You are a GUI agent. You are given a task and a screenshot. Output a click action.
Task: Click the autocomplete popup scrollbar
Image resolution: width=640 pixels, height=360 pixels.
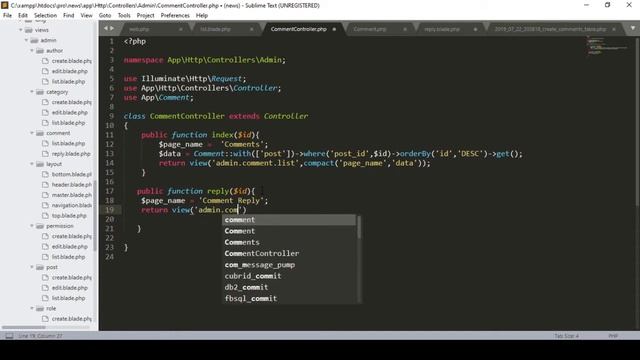pyautogui.click(x=359, y=227)
